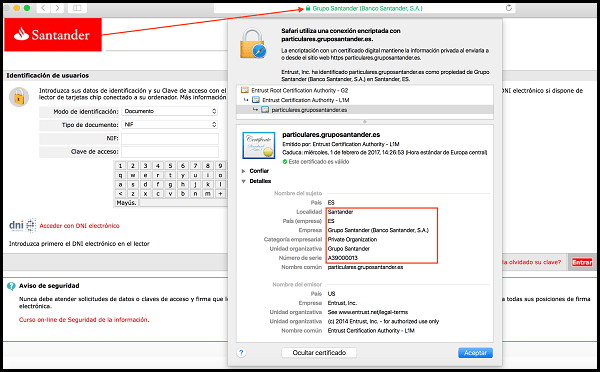The height and width of the screenshot is (372, 600).
Task: Expand the Confiar section
Action: [x=243, y=171]
